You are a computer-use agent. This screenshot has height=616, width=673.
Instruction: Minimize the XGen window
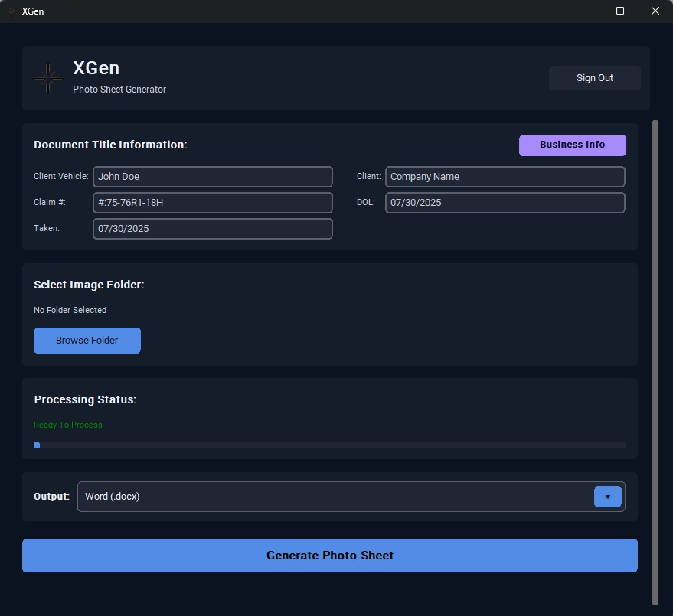click(584, 11)
